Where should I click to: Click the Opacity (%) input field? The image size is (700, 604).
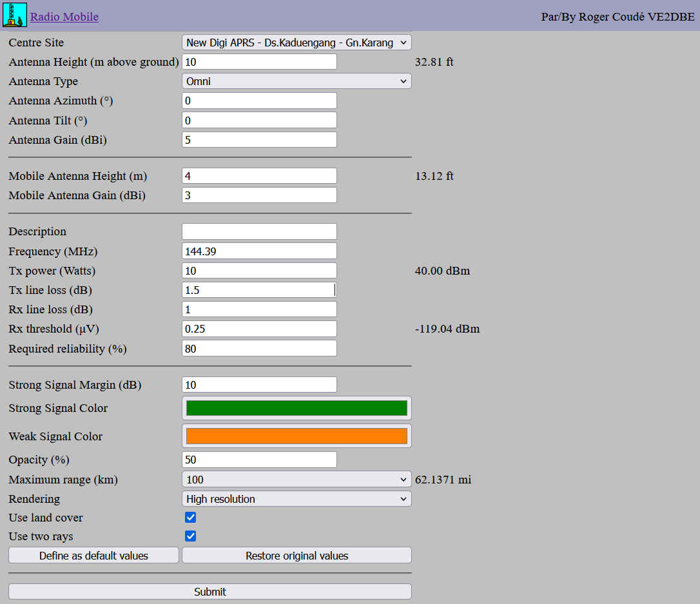click(x=259, y=460)
